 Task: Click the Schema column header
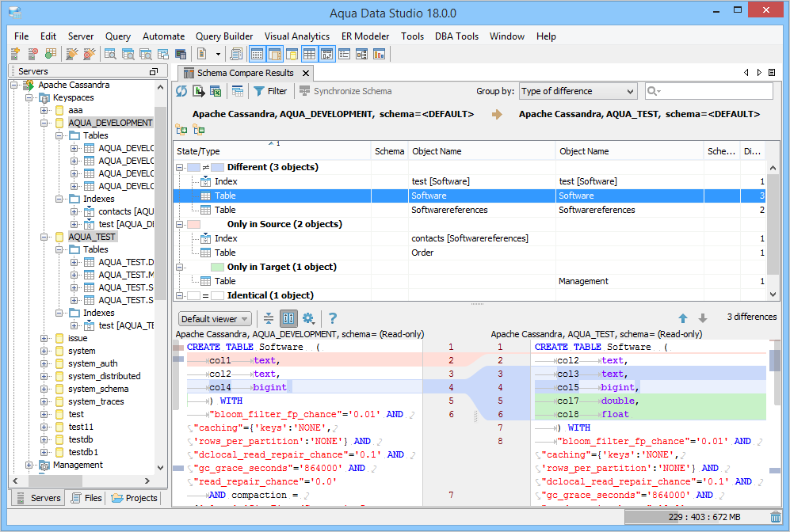pos(389,151)
